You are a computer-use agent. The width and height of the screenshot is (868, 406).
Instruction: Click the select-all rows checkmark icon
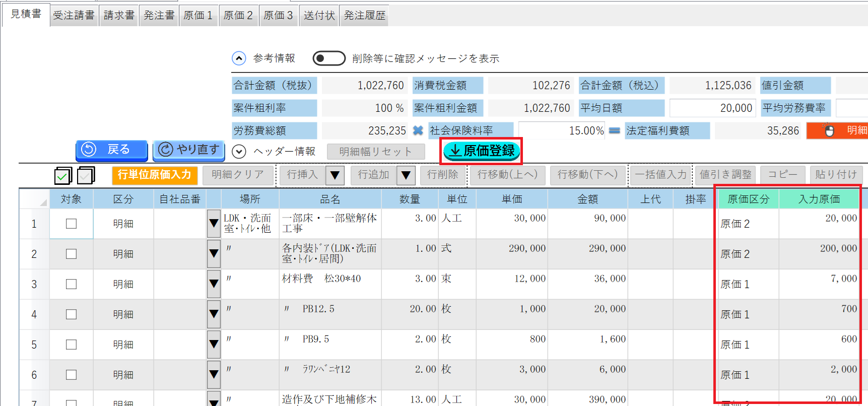pos(63,175)
